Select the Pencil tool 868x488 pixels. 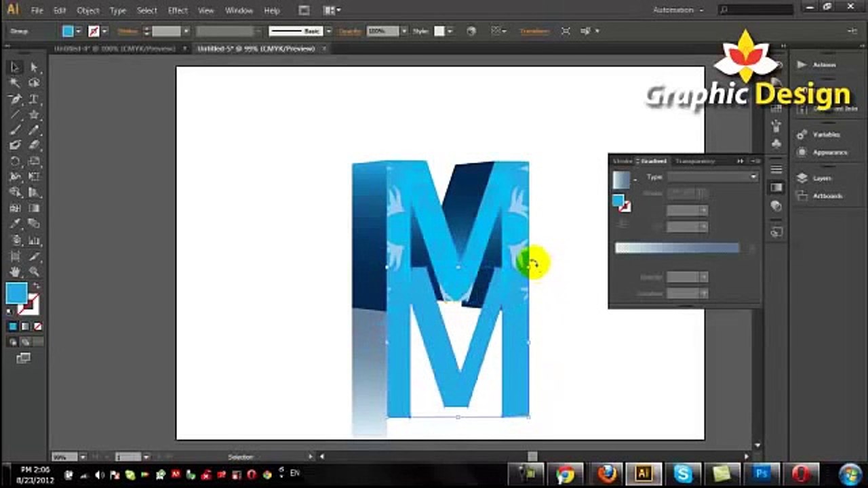point(34,129)
